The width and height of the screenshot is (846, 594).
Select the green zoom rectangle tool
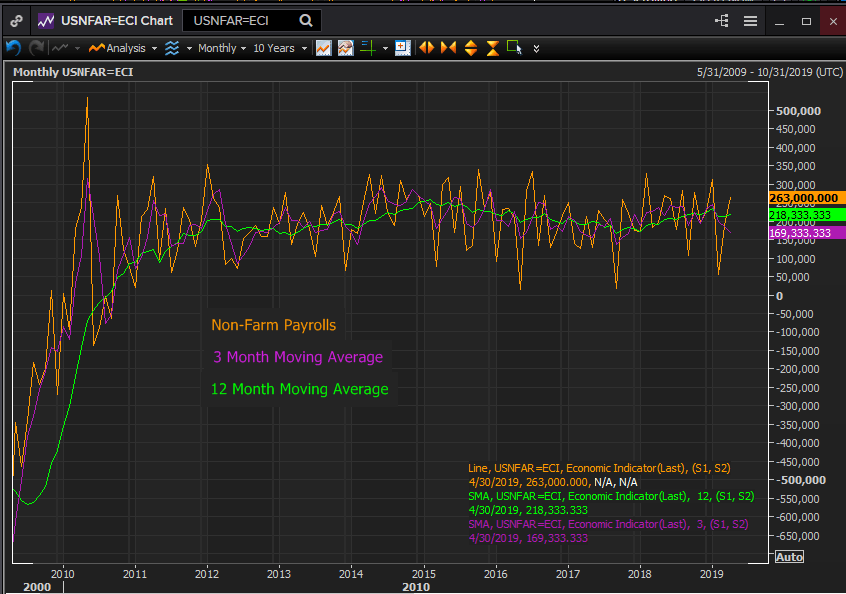coord(514,47)
